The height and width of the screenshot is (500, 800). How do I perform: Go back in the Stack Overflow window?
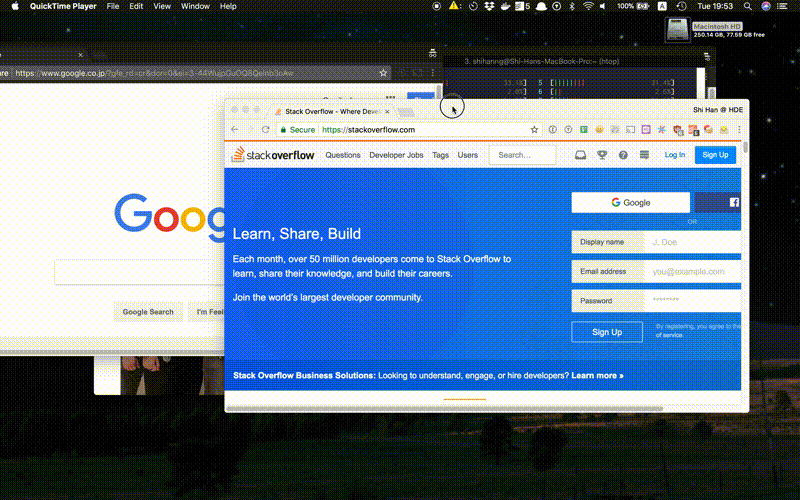(x=235, y=130)
